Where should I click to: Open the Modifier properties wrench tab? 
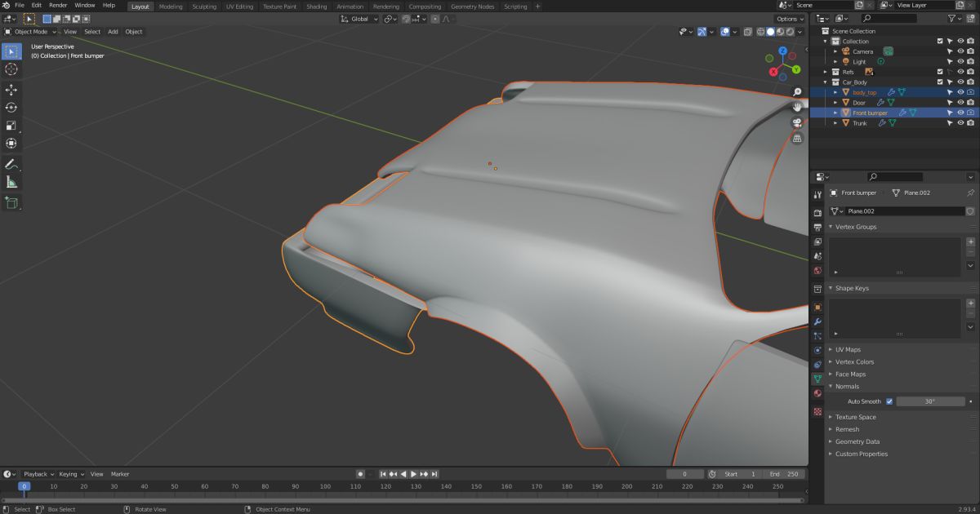[x=817, y=322]
